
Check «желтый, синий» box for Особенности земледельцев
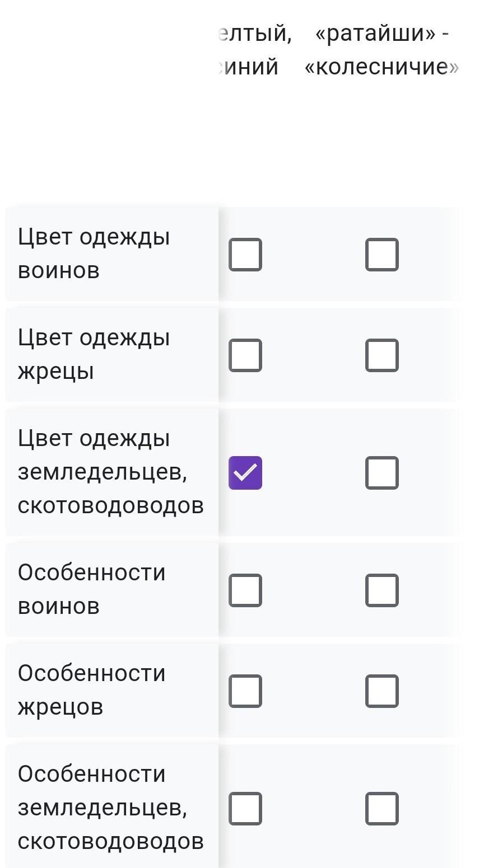(245, 809)
